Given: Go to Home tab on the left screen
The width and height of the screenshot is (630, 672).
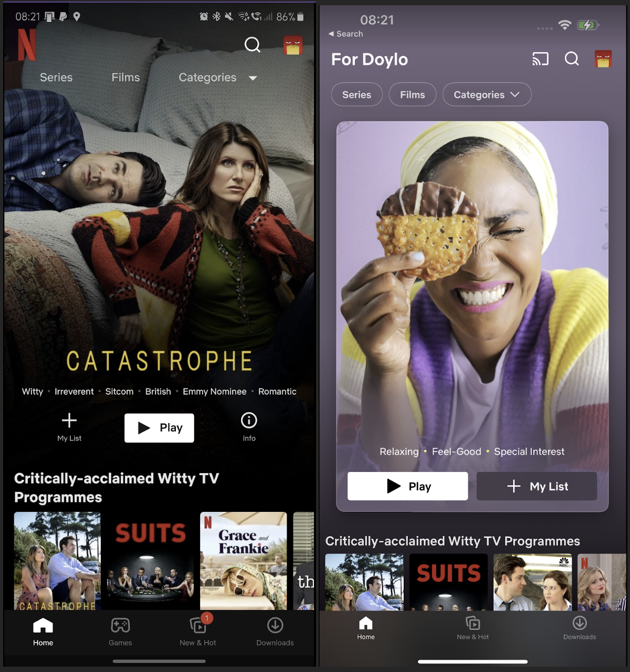Looking at the screenshot, I should 43,632.
